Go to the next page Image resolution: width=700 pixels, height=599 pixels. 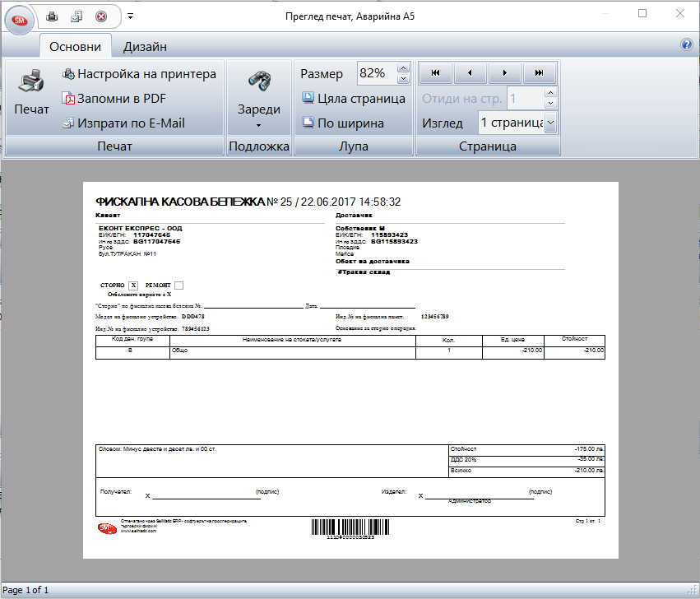505,72
